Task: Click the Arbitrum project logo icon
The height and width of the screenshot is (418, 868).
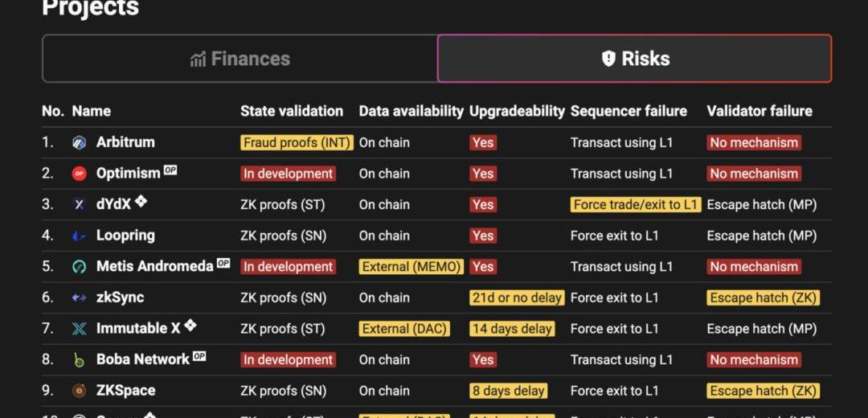Action: 79,143
